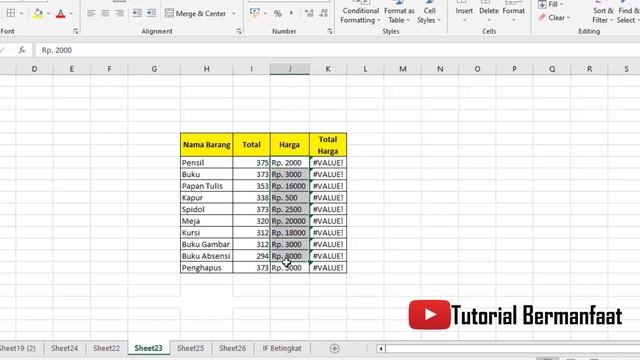Image resolution: width=640 pixels, height=360 pixels.
Task: Center text horizontally
Action: point(105,13)
